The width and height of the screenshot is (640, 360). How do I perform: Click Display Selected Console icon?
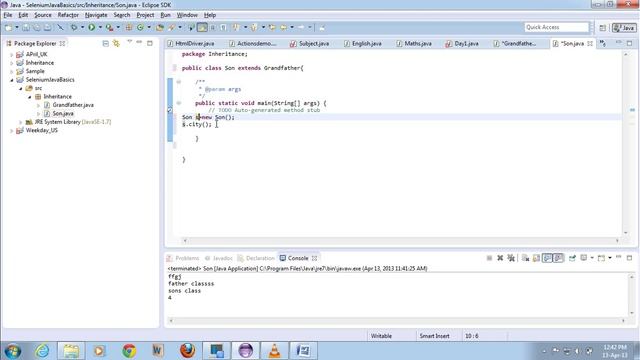[583, 258]
